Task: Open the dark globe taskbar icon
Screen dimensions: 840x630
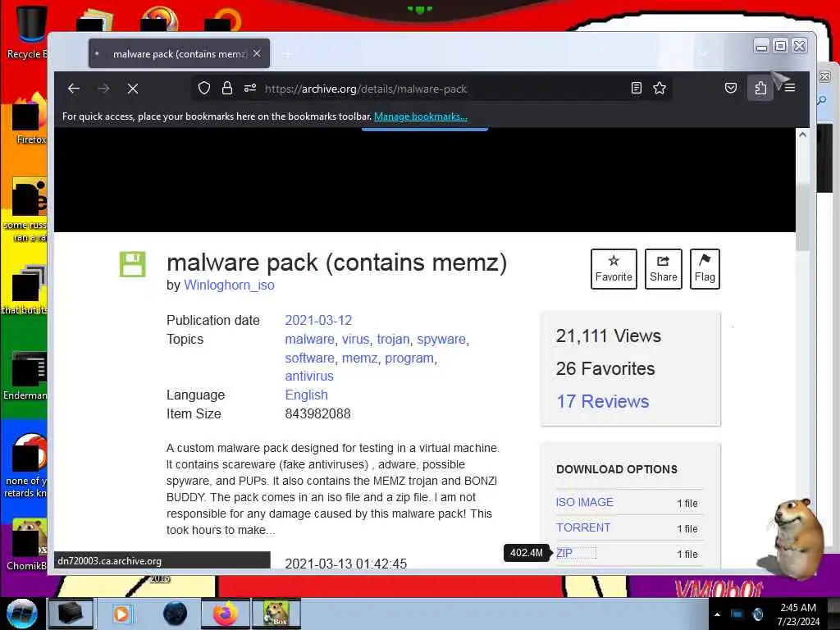Action: pyautogui.click(x=176, y=614)
